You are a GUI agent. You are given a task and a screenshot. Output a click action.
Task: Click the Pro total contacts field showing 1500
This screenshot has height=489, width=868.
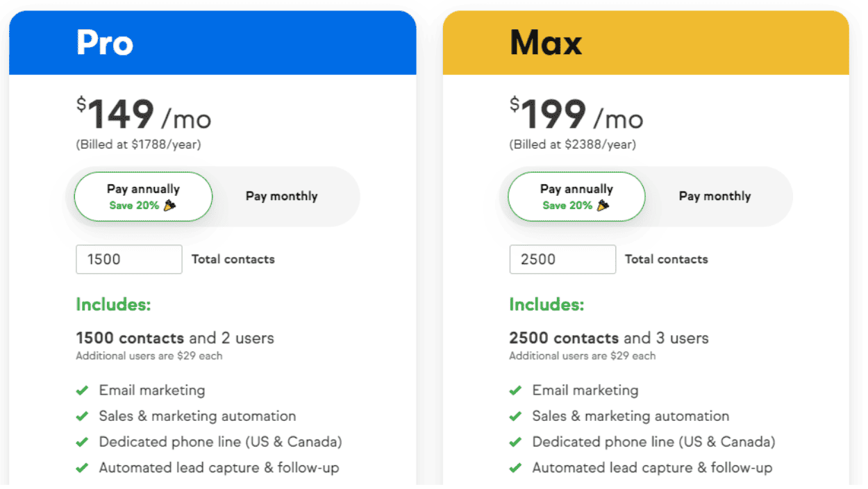[x=129, y=259]
